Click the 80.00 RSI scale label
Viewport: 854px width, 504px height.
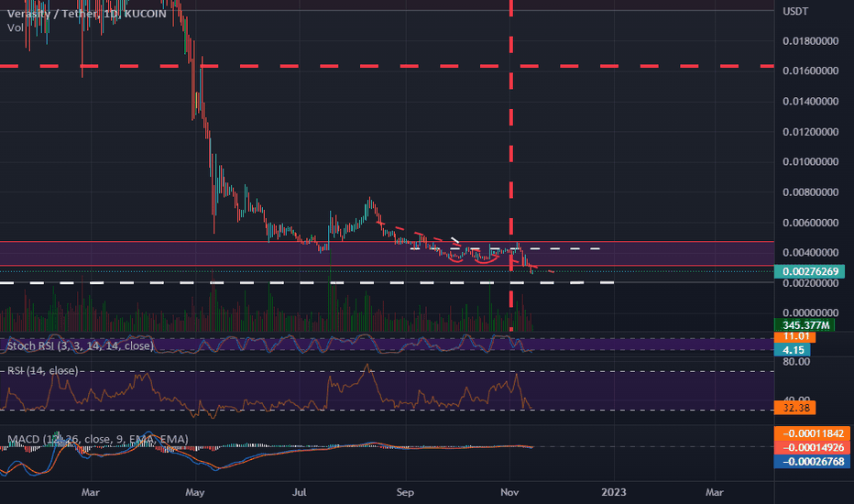click(796, 362)
